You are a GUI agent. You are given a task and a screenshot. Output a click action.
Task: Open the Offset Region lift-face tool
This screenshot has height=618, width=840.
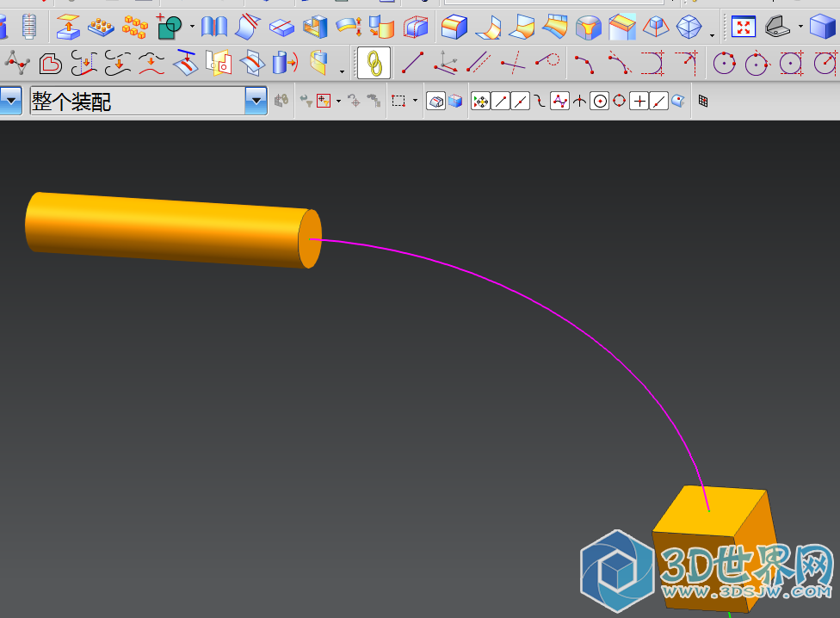pos(68,26)
